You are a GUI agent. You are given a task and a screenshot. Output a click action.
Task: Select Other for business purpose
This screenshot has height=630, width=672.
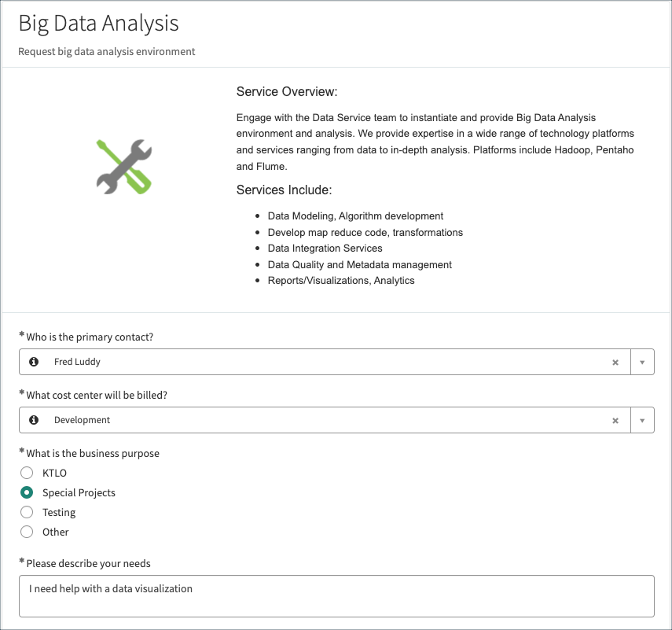(x=27, y=532)
